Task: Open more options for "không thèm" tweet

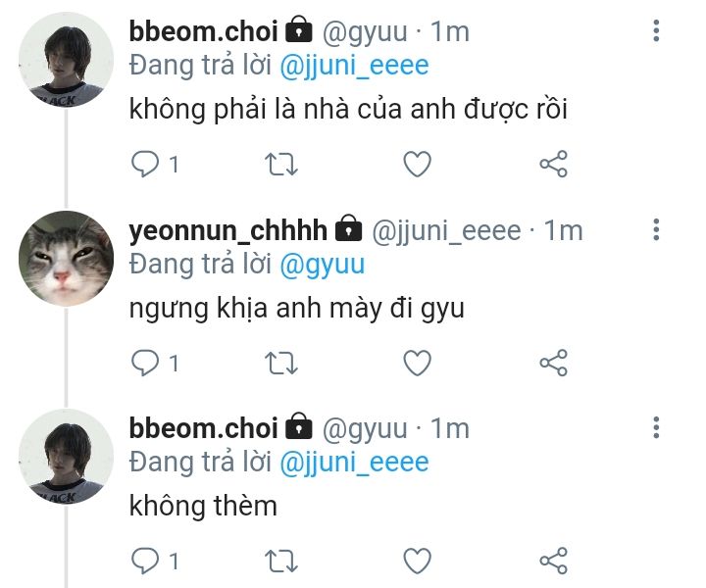Action: point(656,428)
